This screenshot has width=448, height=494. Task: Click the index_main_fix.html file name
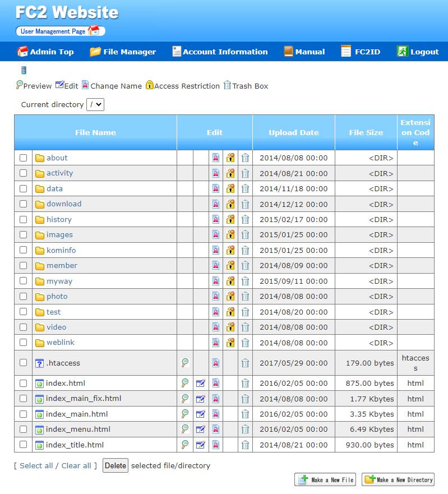click(x=84, y=399)
